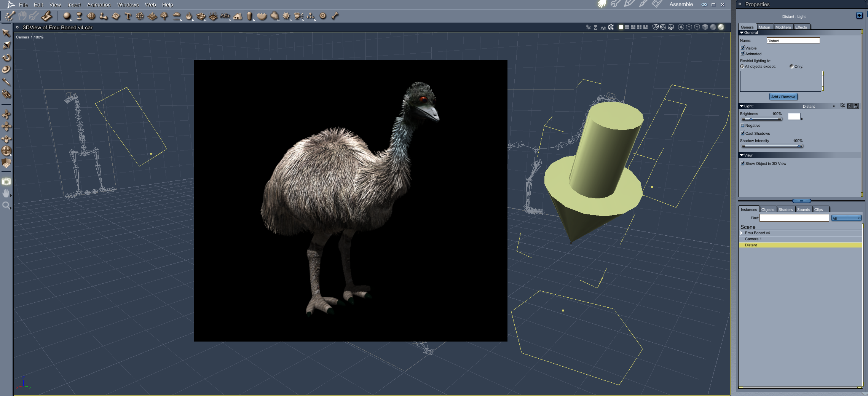Click the AGr anaglyph tool icon
The height and width of the screenshot is (396, 868).
(x=225, y=16)
